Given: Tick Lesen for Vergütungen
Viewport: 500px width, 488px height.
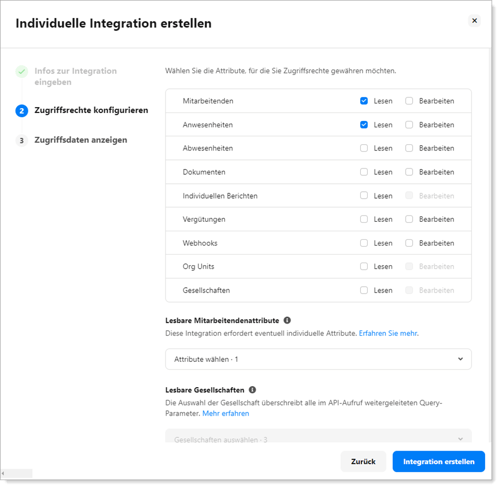Looking at the screenshot, I should tap(364, 219).
